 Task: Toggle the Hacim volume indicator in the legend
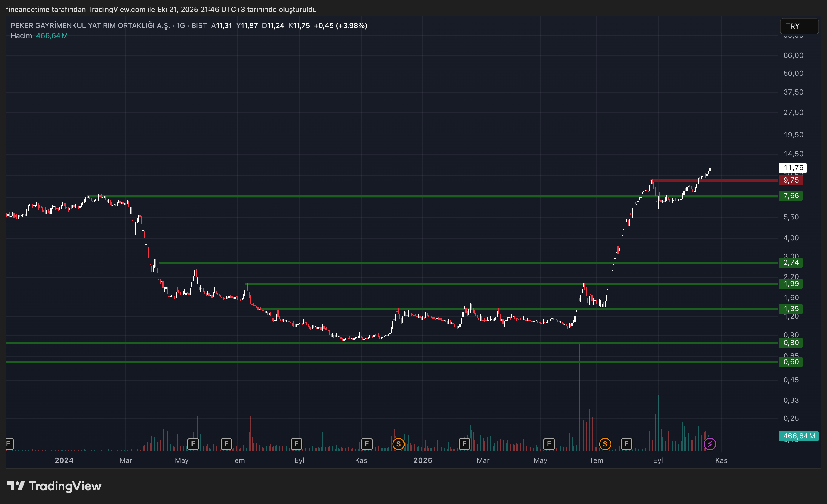pos(21,35)
